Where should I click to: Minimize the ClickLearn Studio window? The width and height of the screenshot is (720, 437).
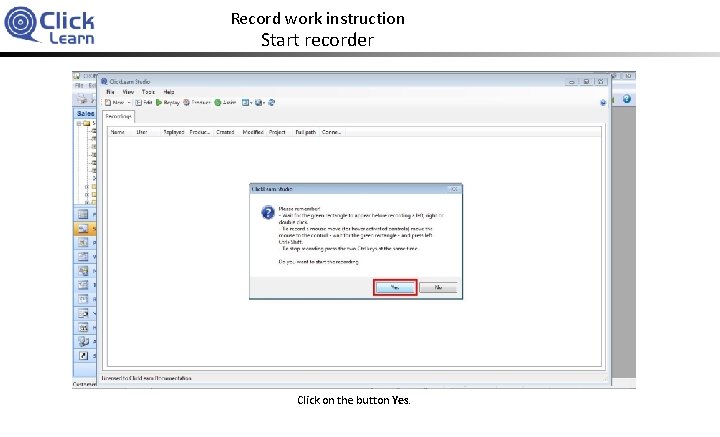(x=572, y=82)
